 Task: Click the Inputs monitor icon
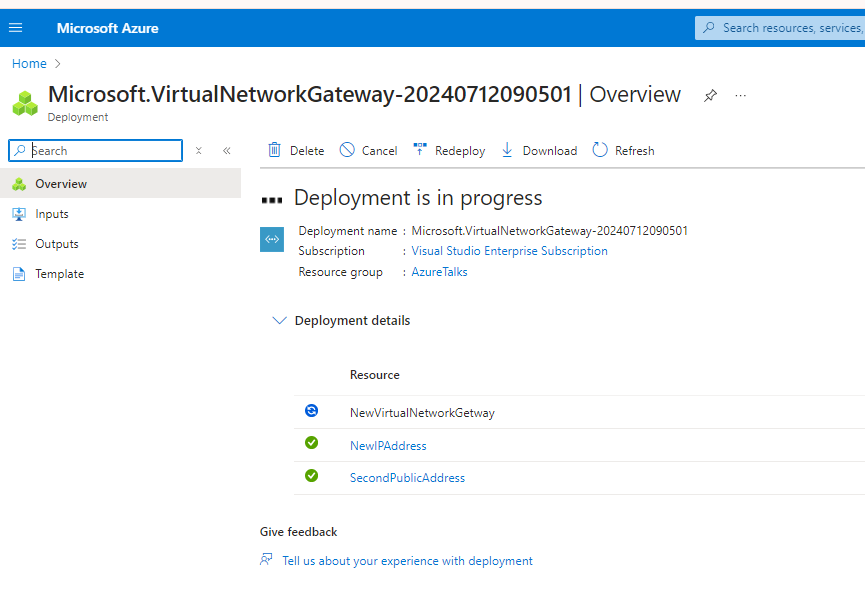tap(19, 214)
